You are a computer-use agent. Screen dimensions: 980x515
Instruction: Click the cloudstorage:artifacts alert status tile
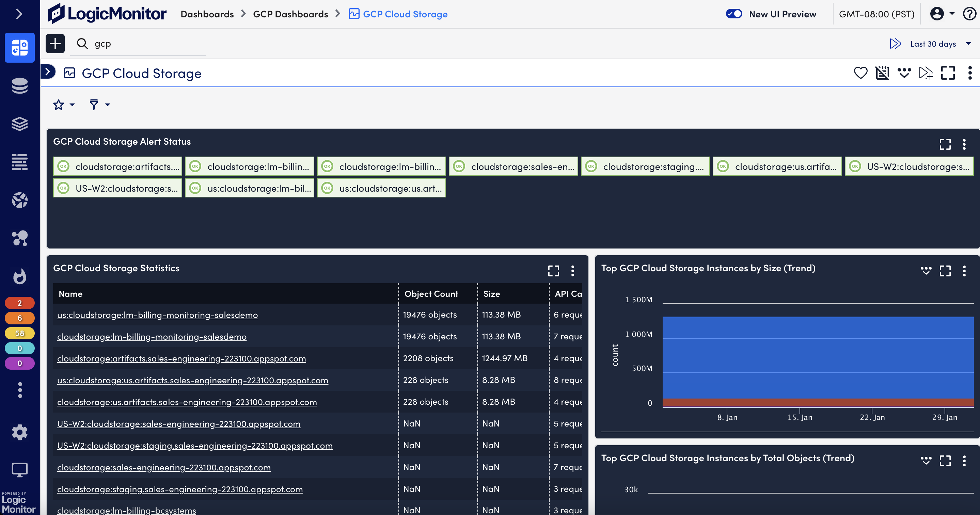pos(117,166)
